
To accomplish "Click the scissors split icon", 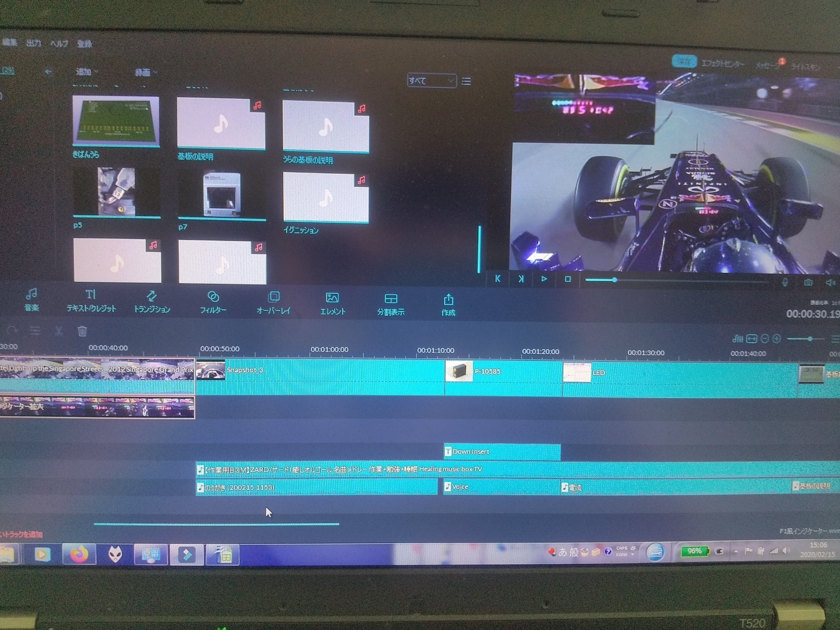I will (59, 331).
